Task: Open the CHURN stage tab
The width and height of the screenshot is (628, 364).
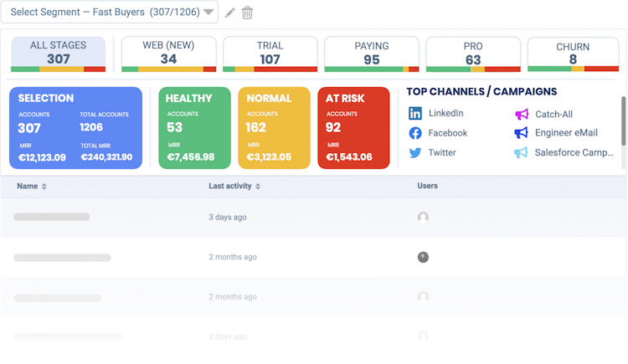Action: click(573, 54)
